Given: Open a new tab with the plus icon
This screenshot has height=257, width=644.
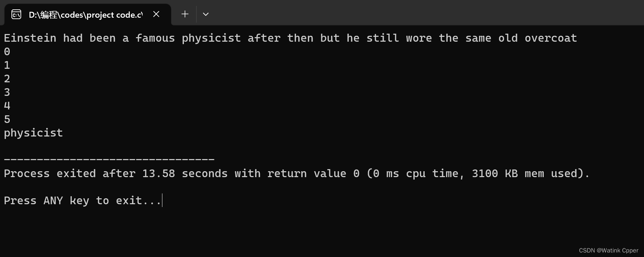Looking at the screenshot, I should click(185, 14).
